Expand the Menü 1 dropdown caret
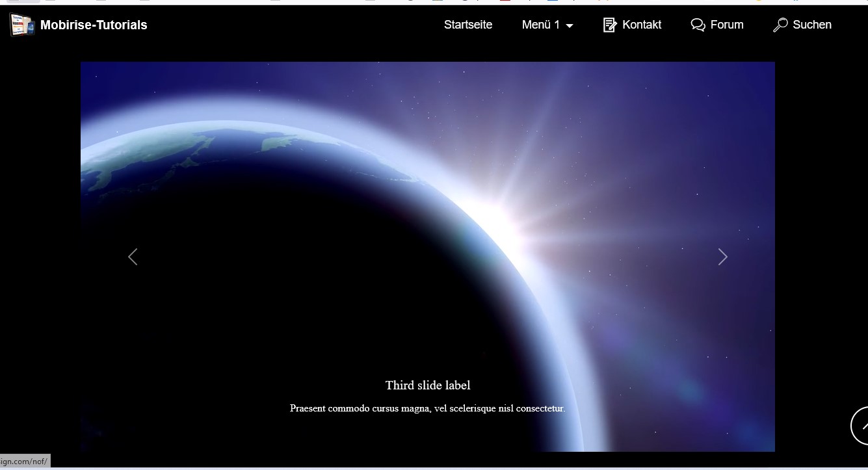Image resolution: width=868 pixels, height=470 pixels. coord(570,26)
